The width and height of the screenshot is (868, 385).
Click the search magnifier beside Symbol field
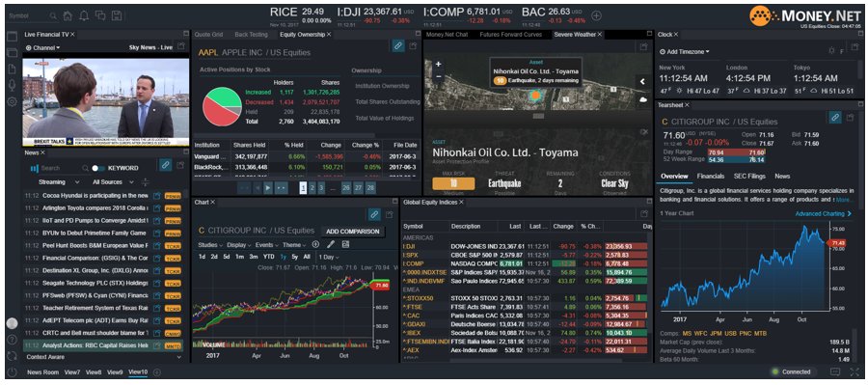[x=53, y=16]
